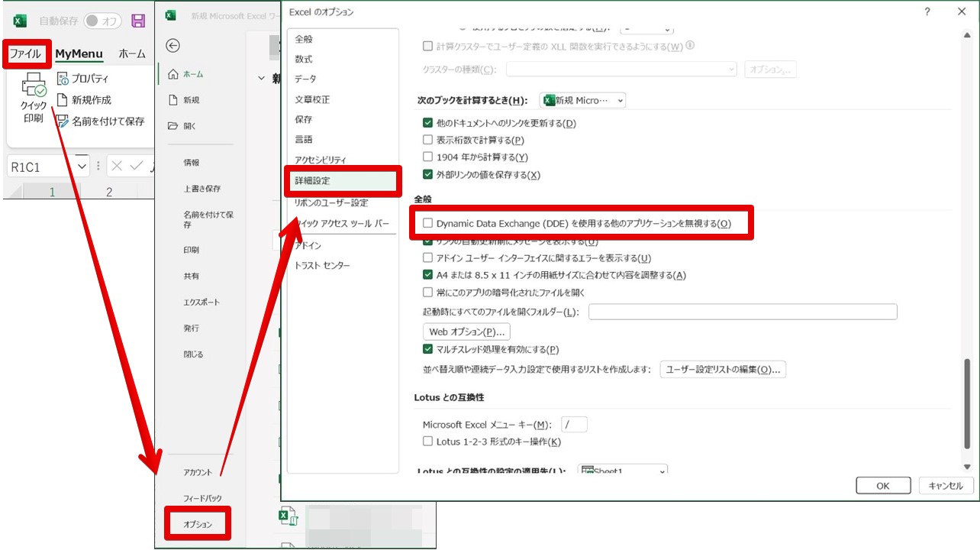The height and width of the screenshot is (550, 980).
Task: Click Cancel (キャンセル) in Excel Options dialog
Action: pos(946,485)
